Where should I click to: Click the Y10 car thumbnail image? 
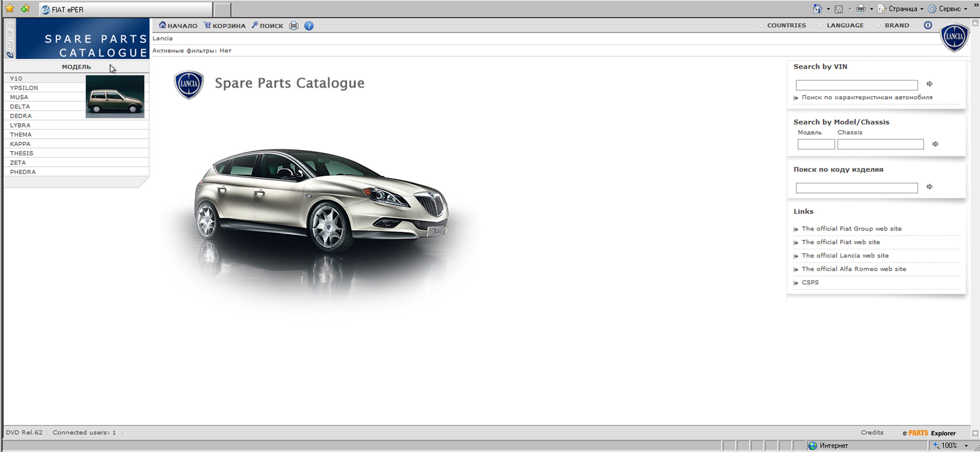point(115,97)
